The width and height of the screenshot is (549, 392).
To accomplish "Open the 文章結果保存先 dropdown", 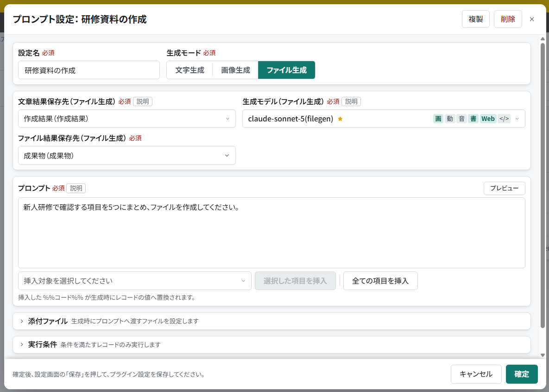I will point(127,119).
